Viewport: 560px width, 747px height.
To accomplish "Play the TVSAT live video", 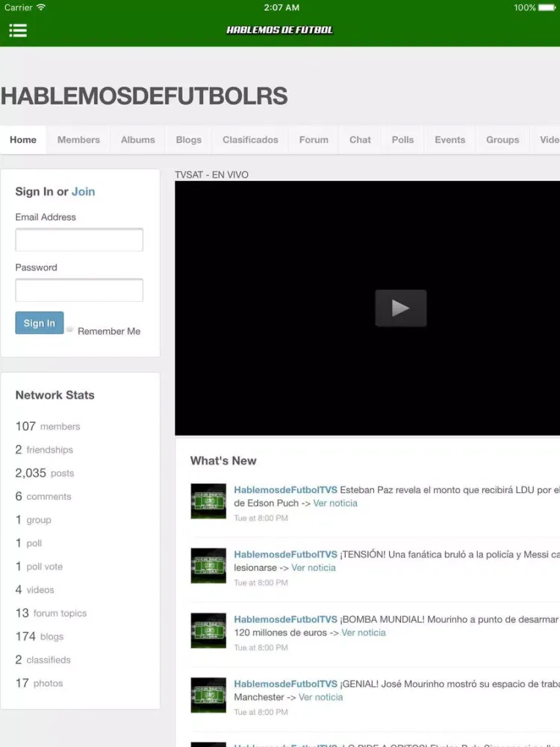I will pos(400,308).
